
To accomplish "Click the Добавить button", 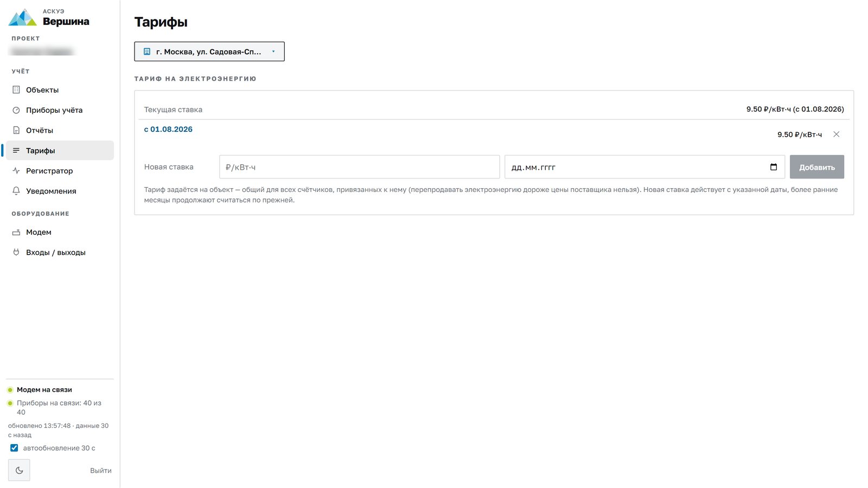I will (x=816, y=167).
